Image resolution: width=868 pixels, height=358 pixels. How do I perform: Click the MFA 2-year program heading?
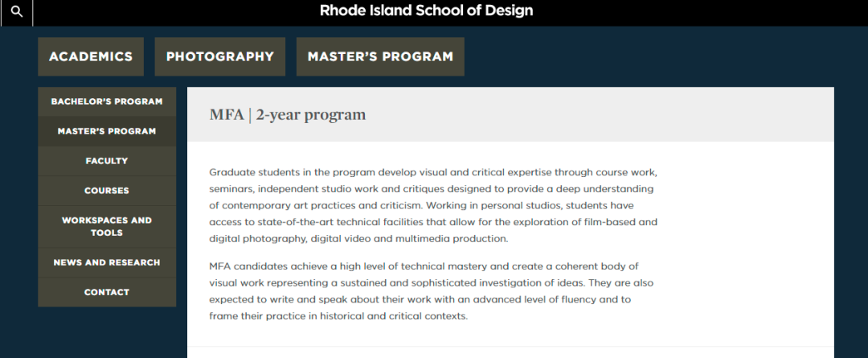coord(287,115)
